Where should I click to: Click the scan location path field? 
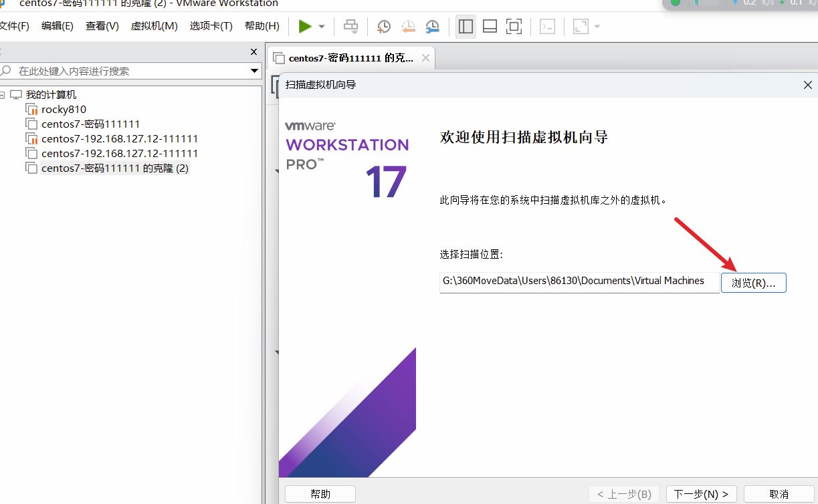(579, 282)
